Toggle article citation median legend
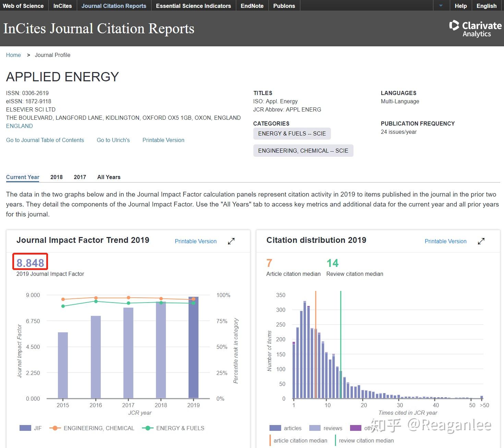Viewport: 504px width, 448px height. (298, 440)
